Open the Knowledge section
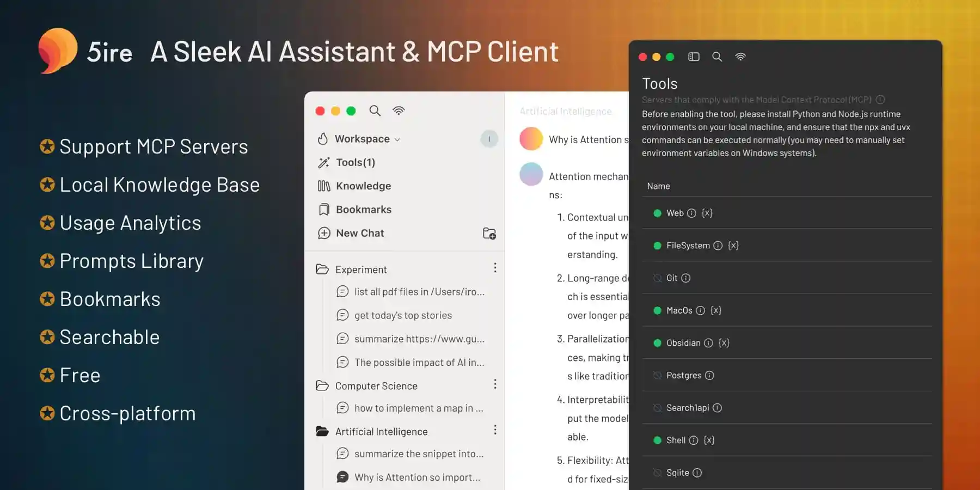Image resolution: width=980 pixels, height=490 pixels. (363, 186)
